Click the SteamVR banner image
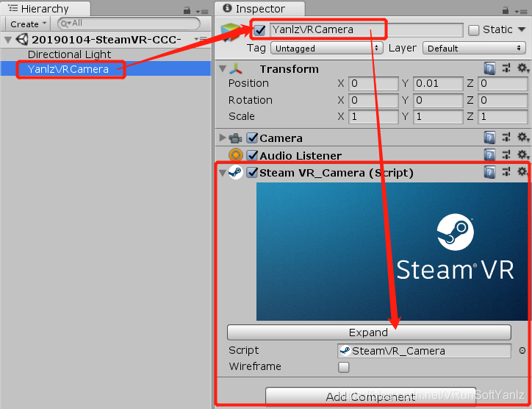Image resolution: width=532 pixels, height=409 pixels. click(392, 252)
